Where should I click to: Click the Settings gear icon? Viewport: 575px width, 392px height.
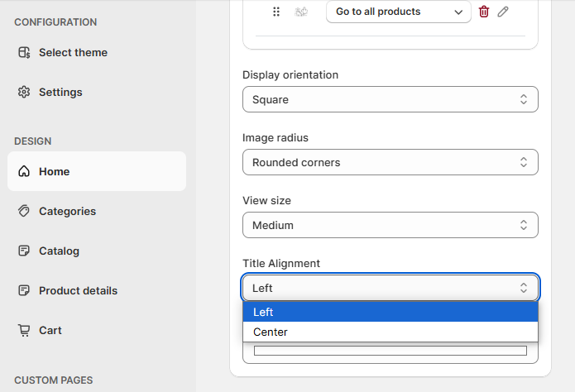(x=24, y=92)
